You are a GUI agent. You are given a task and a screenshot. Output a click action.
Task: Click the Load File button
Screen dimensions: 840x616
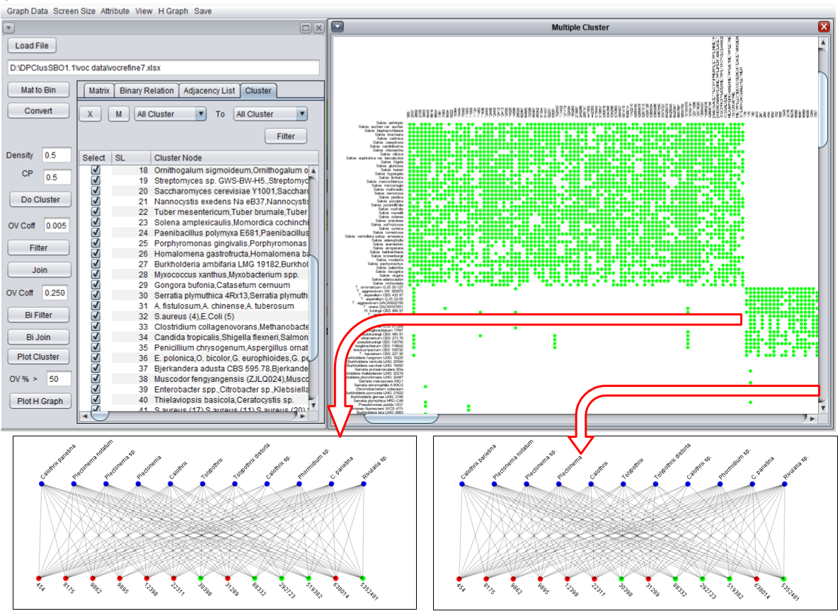[32, 45]
